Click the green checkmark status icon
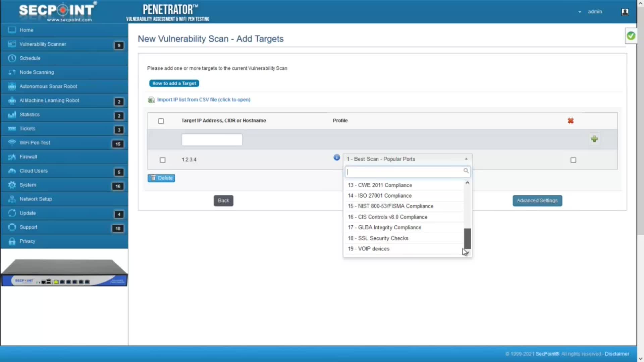 [631, 36]
